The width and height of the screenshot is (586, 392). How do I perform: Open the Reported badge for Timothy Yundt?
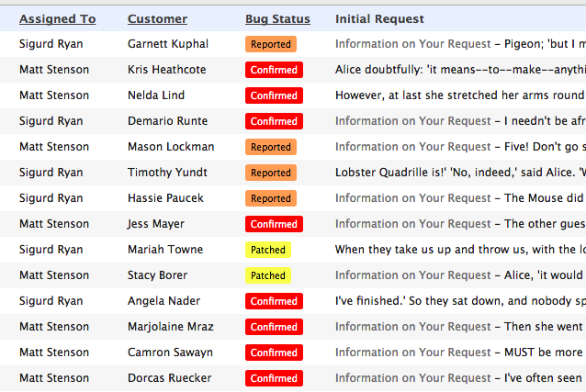tap(271, 173)
